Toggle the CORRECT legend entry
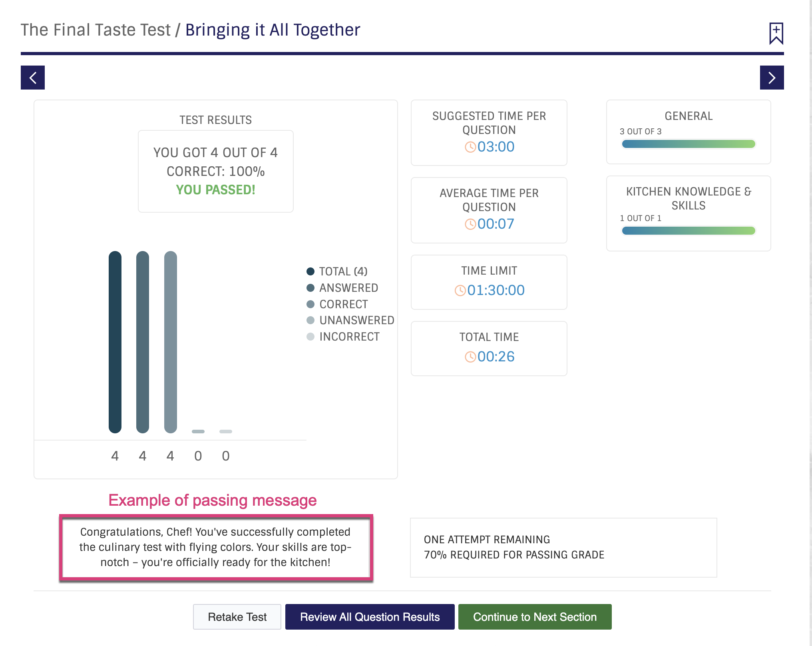Screen dimensions: 812x646 [337, 304]
